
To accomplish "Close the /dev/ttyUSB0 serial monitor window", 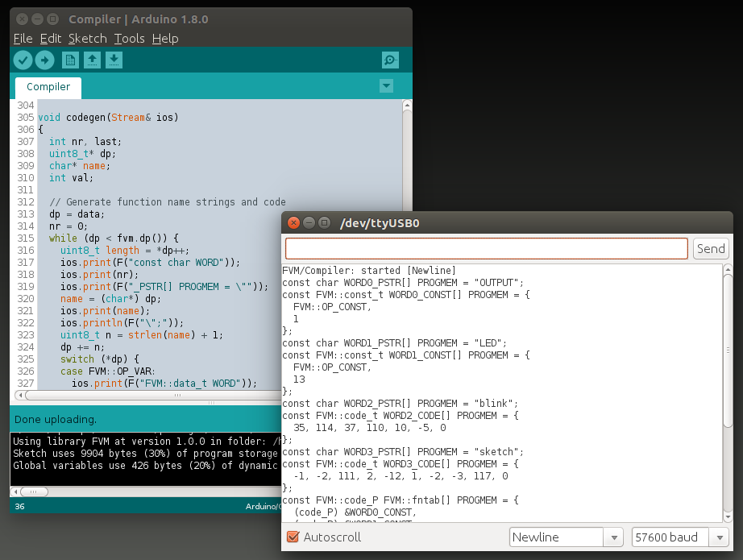I will [294, 222].
